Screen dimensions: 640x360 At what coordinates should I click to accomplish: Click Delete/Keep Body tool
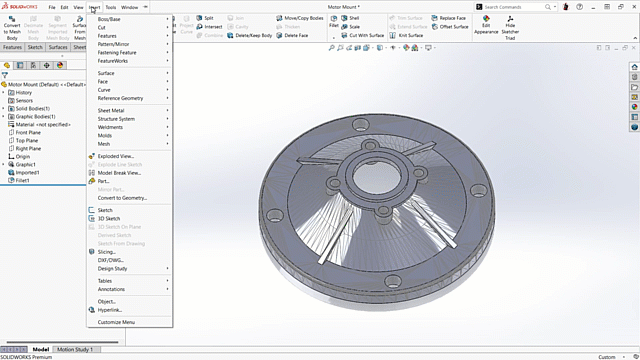(249, 36)
